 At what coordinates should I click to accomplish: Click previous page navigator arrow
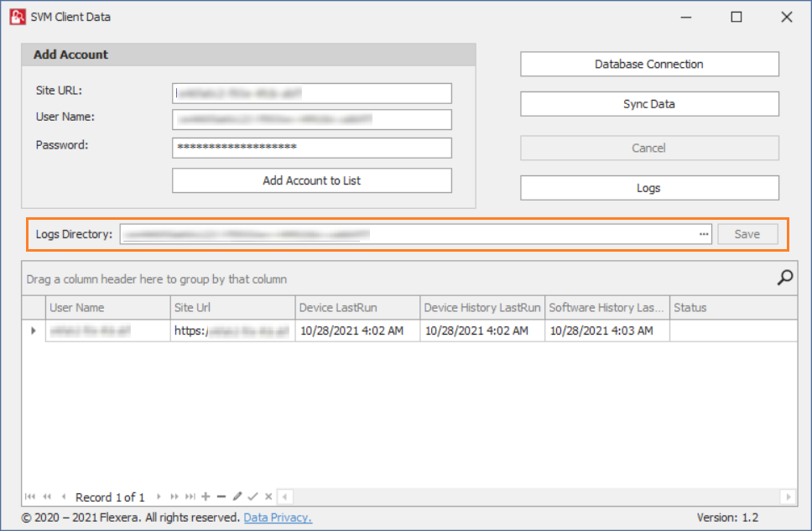[47, 497]
